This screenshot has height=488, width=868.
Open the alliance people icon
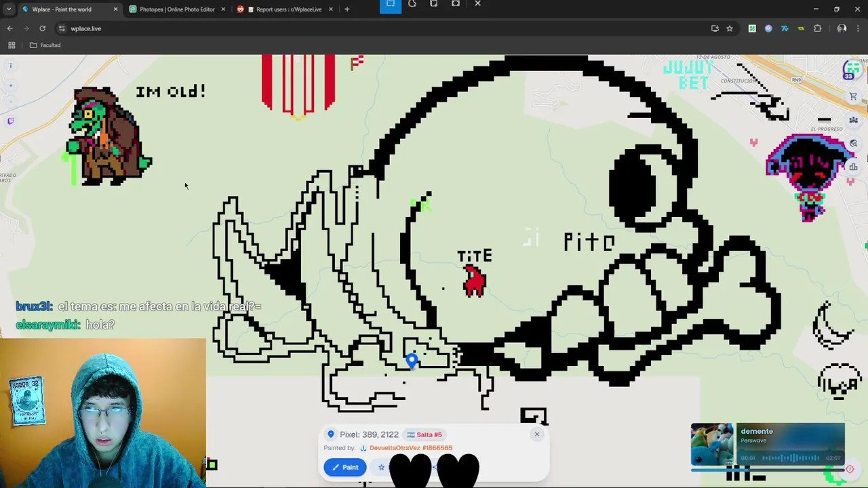click(x=853, y=120)
